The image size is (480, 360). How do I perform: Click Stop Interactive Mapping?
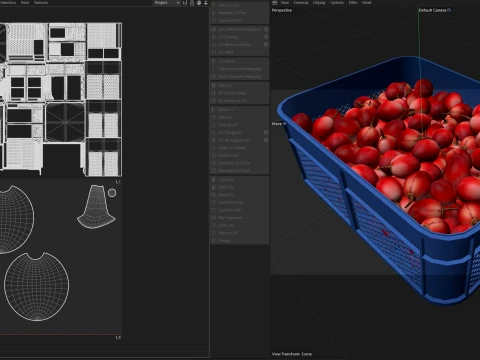[239, 77]
